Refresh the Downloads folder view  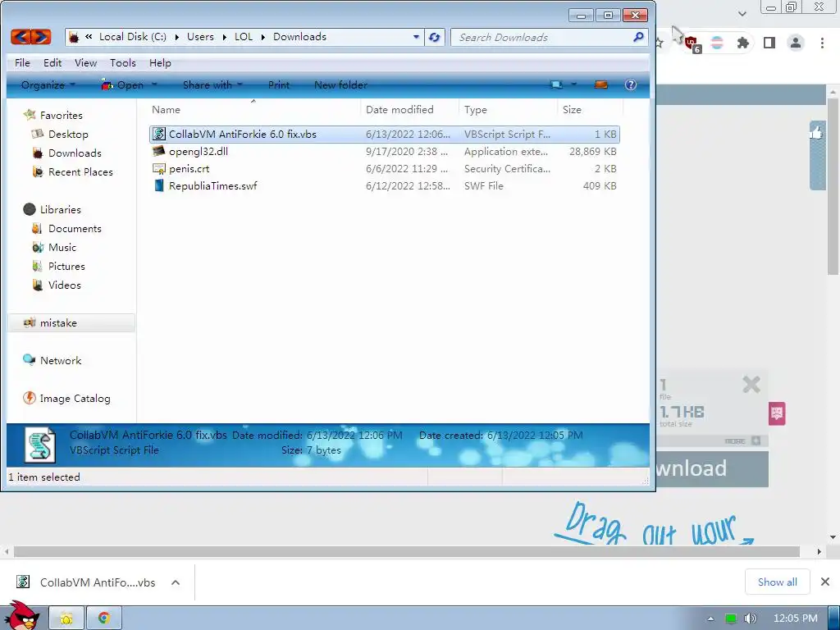pos(435,37)
